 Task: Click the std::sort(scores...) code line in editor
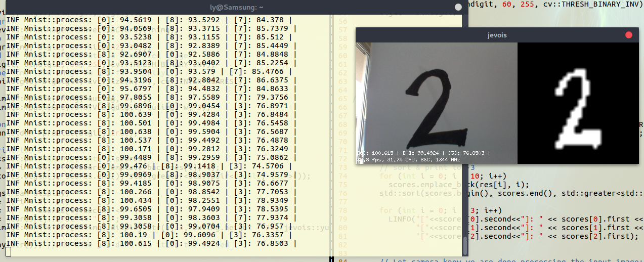pyautogui.click(x=511, y=193)
